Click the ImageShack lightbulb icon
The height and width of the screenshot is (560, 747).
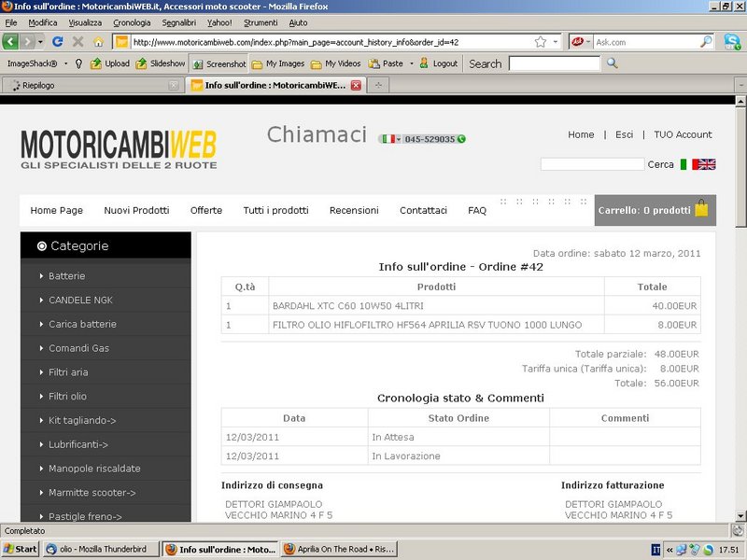[79, 63]
